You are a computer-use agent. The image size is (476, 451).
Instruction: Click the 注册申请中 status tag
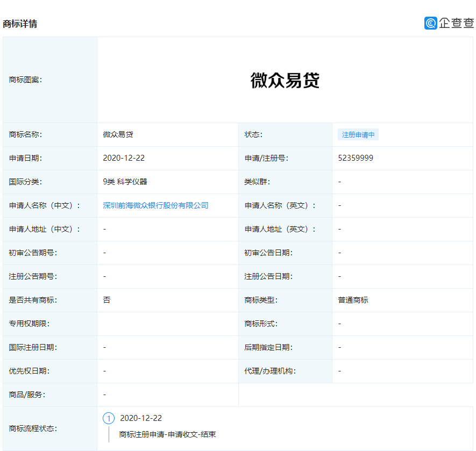(358, 134)
